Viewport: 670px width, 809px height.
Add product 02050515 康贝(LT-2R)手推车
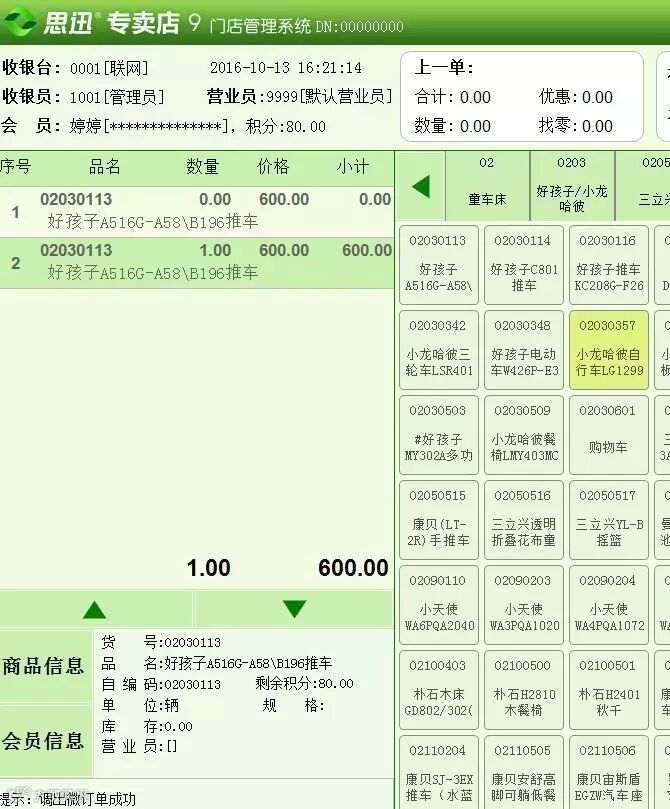(438, 520)
